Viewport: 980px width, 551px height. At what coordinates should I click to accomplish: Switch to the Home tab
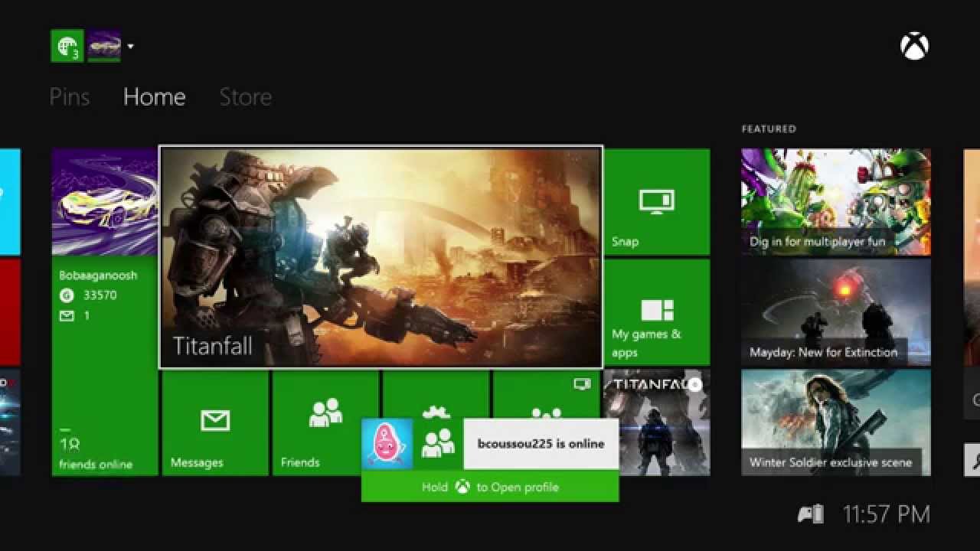(x=154, y=97)
